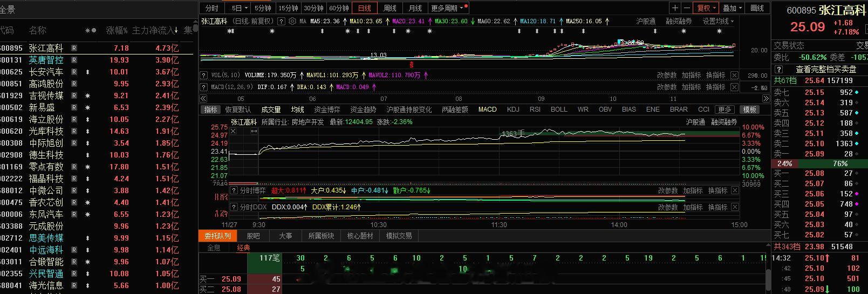This screenshot has height=294, width=868.
Task: Click the minus zoom-out icon on K-line toolbar
Action: pos(686,8)
